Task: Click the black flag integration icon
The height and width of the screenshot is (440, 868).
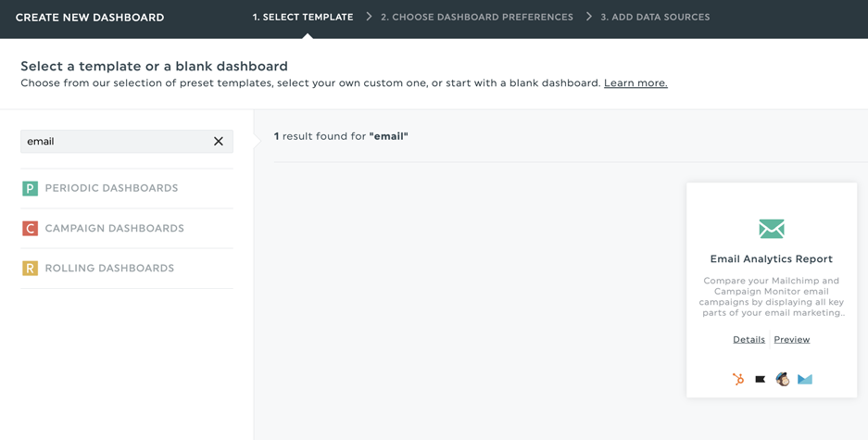Action: pos(760,379)
